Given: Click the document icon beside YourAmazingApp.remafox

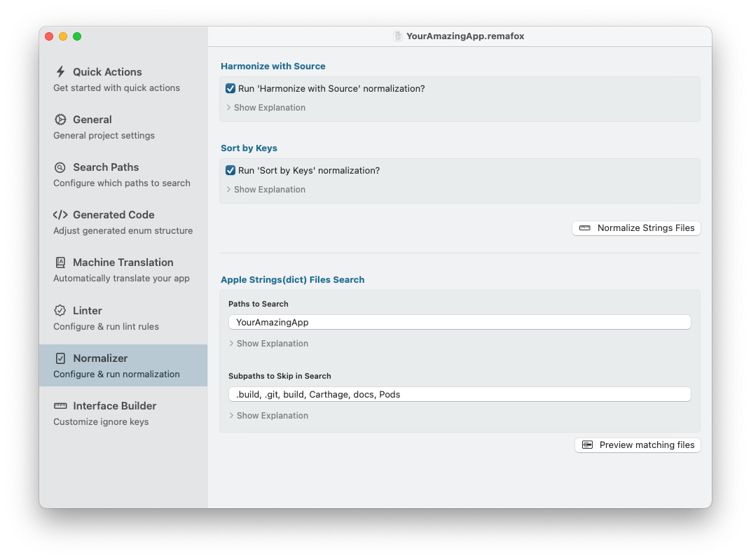Looking at the screenshot, I should coord(397,36).
